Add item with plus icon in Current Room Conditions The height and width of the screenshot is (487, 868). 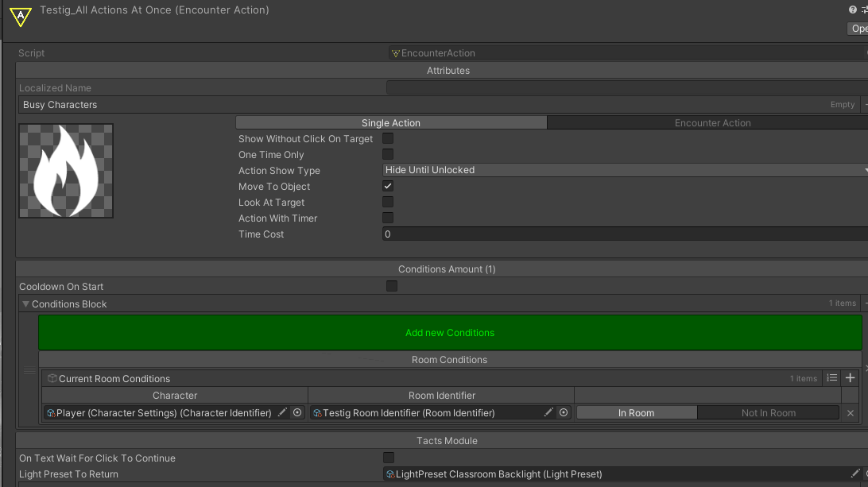[x=851, y=378]
